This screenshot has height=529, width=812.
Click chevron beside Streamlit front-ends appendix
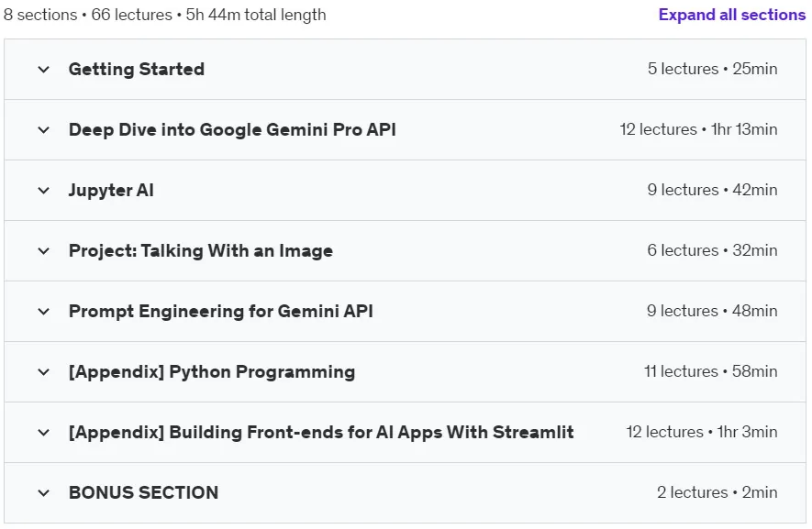[x=43, y=433]
